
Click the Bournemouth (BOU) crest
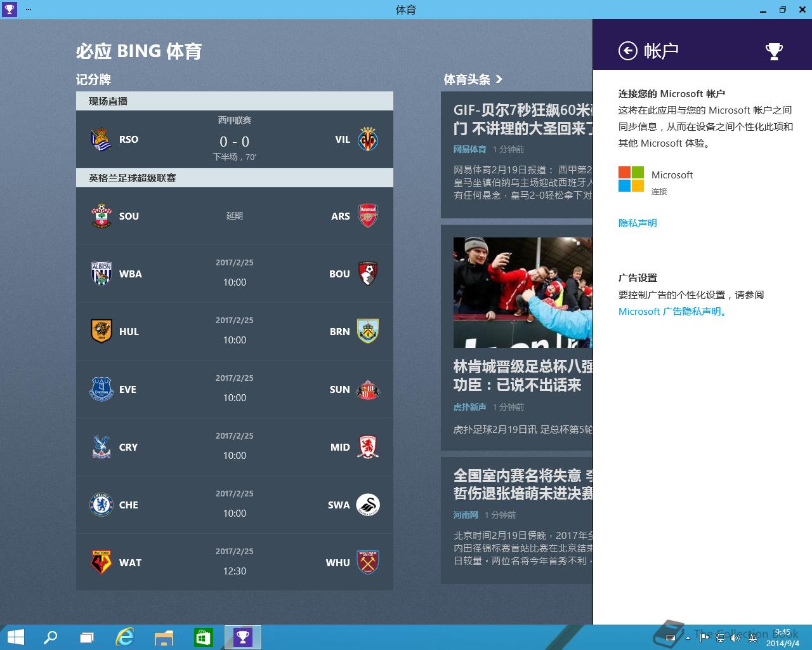368,274
